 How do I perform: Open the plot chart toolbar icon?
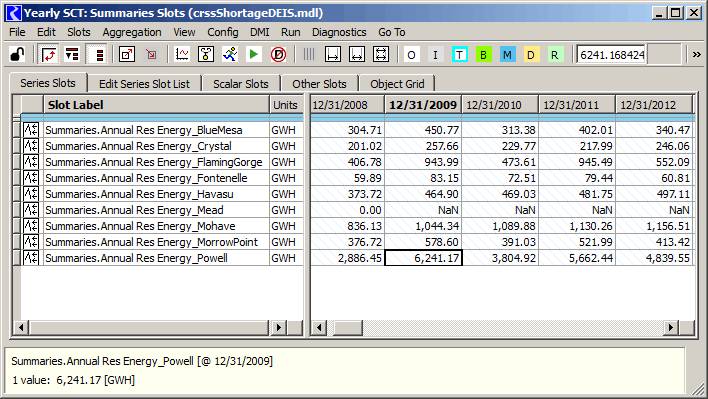pos(182,55)
